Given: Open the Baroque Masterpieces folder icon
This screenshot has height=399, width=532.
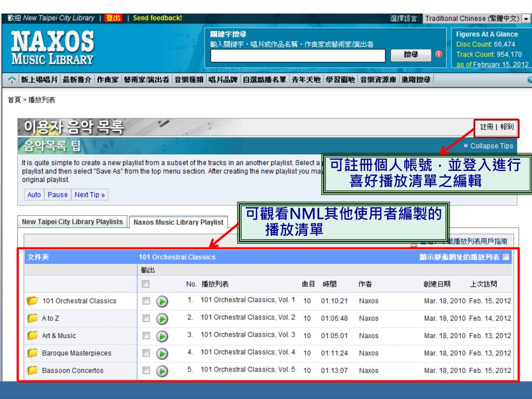Looking at the screenshot, I should (x=33, y=353).
